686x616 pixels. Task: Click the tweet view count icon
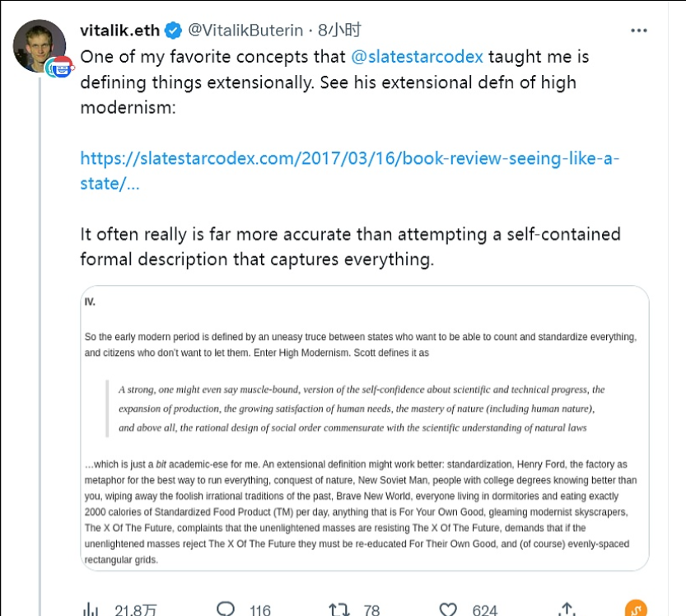pos(91,609)
